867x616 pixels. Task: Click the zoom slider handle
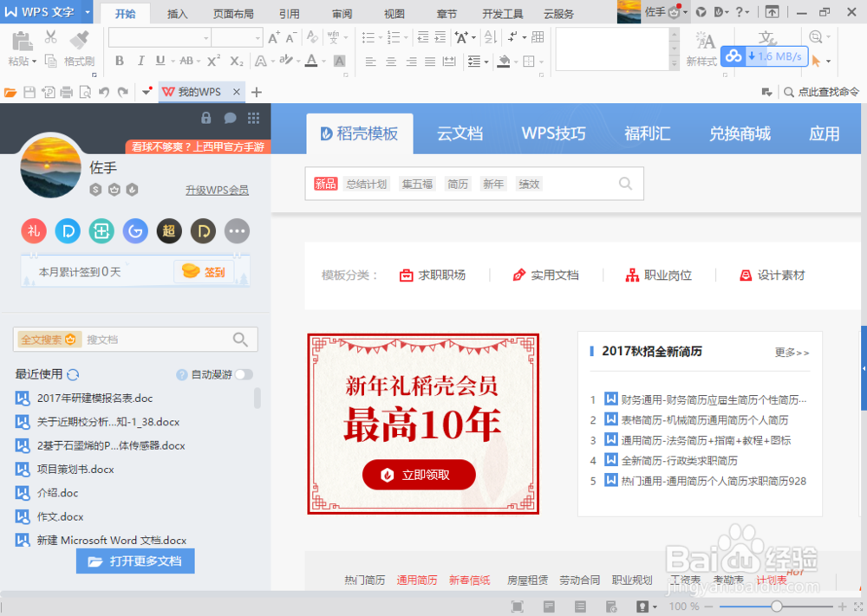pos(777,606)
